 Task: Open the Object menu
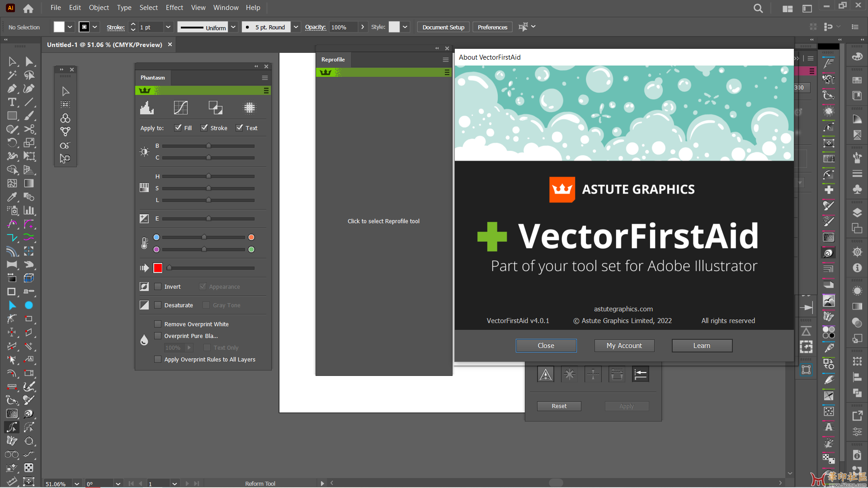(99, 8)
